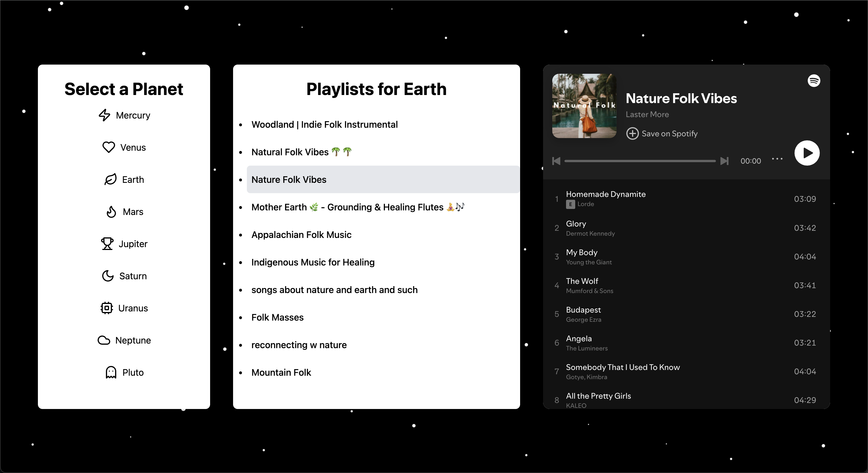Image resolution: width=868 pixels, height=473 pixels.
Task: Select the Venus heart icon
Action: 108,147
